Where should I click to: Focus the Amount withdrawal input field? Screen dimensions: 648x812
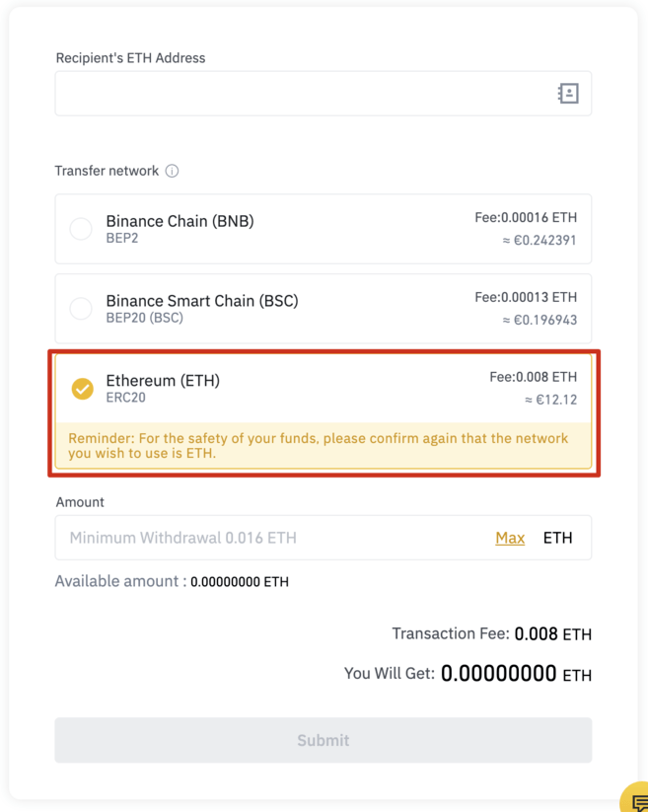coord(276,538)
